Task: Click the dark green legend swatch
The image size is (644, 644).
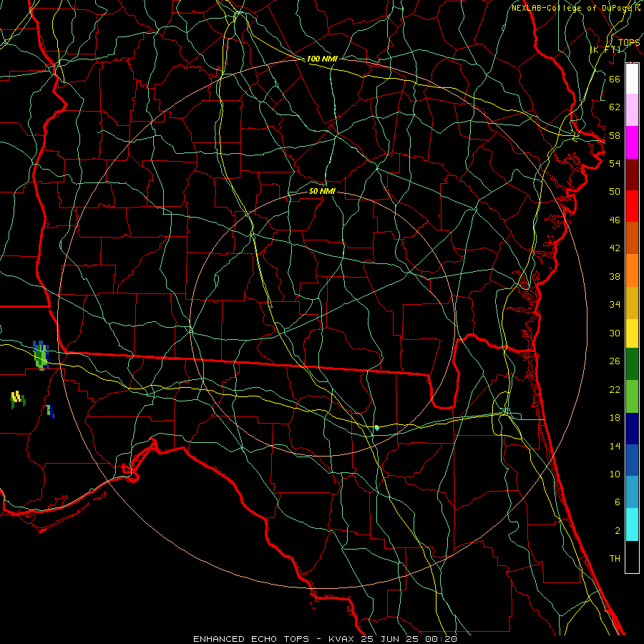Action: pyautogui.click(x=632, y=364)
